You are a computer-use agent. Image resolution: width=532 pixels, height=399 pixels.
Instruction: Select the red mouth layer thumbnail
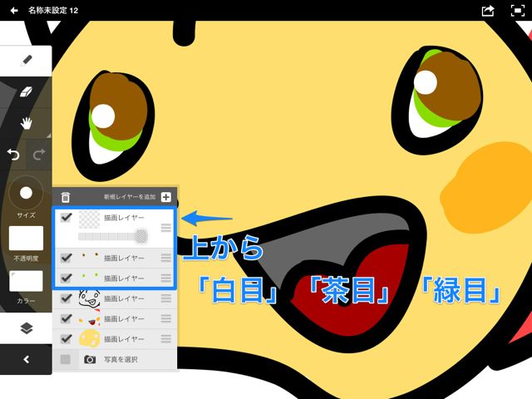tap(90, 318)
